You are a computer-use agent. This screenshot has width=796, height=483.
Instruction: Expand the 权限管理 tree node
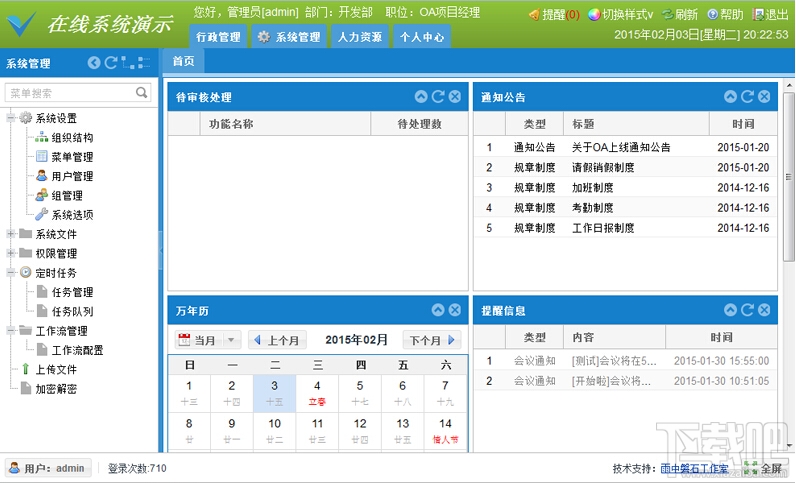click(10, 253)
